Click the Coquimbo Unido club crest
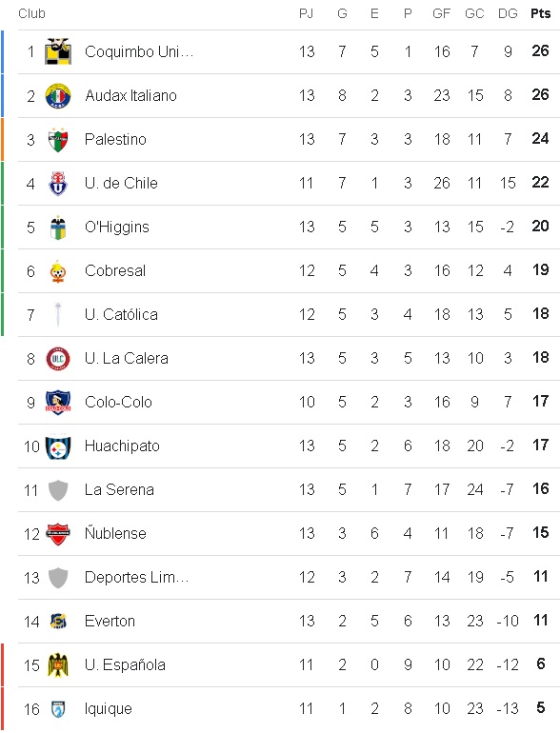This screenshot has height=733, width=560. click(x=58, y=51)
